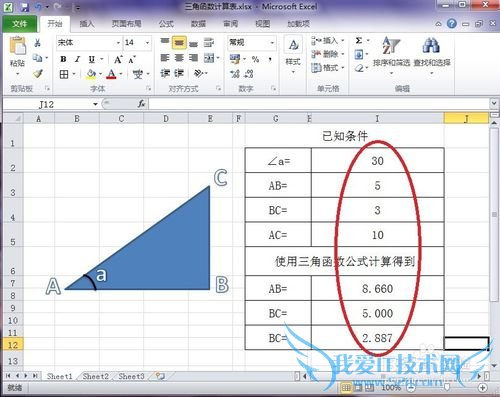Activate the Format Painter brush
The height and width of the screenshot is (397, 500).
click(38, 73)
